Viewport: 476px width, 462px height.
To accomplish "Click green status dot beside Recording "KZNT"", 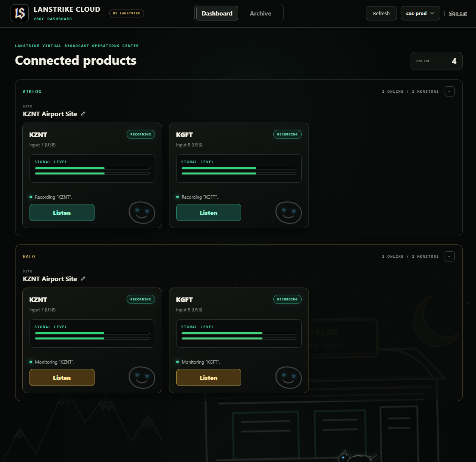I will (x=31, y=197).
